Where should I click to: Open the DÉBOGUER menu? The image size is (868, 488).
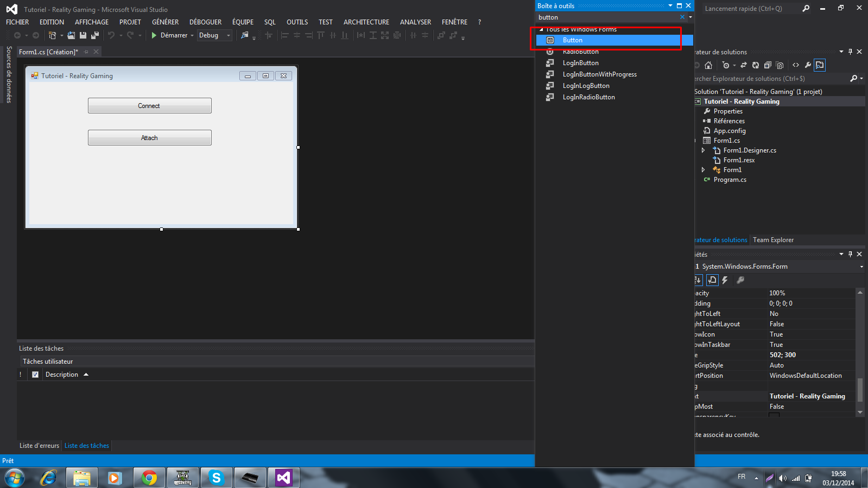click(205, 22)
